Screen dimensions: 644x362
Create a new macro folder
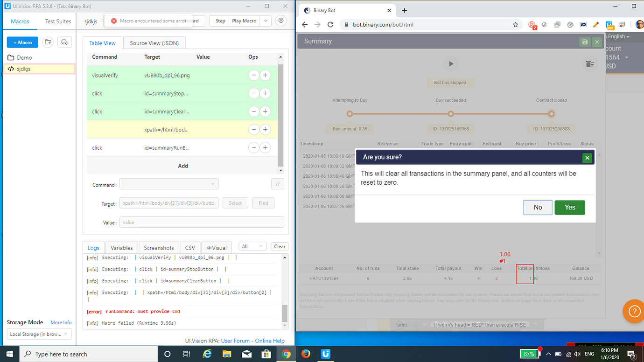pos(48,42)
